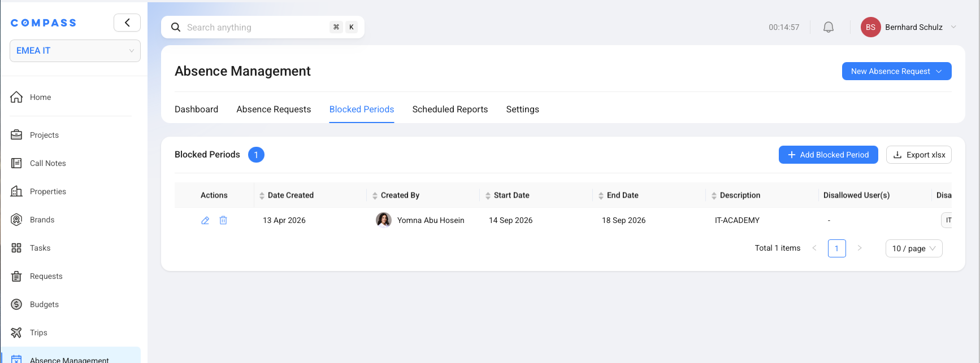The height and width of the screenshot is (363, 980).
Task: Open the Projects briefcase icon
Action: coord(16,135)
